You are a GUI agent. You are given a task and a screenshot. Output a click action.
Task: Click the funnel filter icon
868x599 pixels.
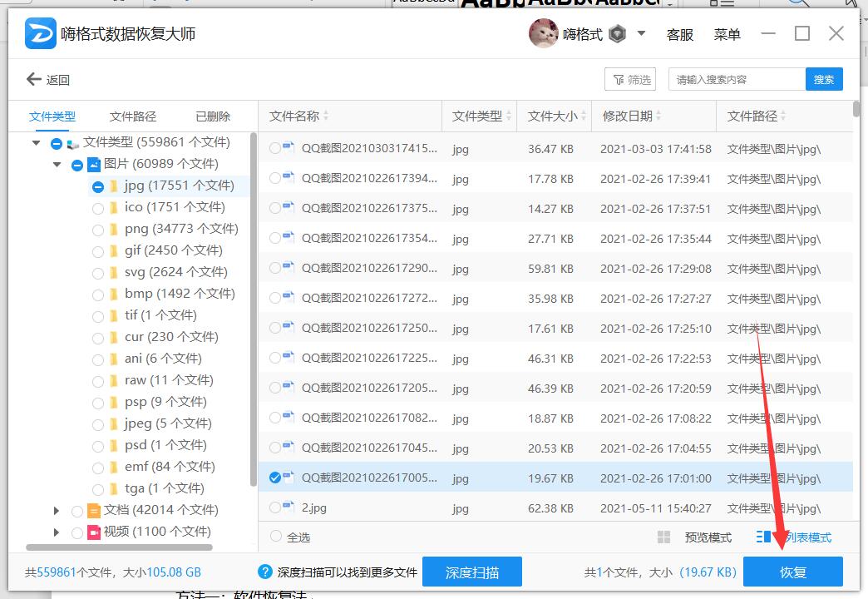(619, 80)
